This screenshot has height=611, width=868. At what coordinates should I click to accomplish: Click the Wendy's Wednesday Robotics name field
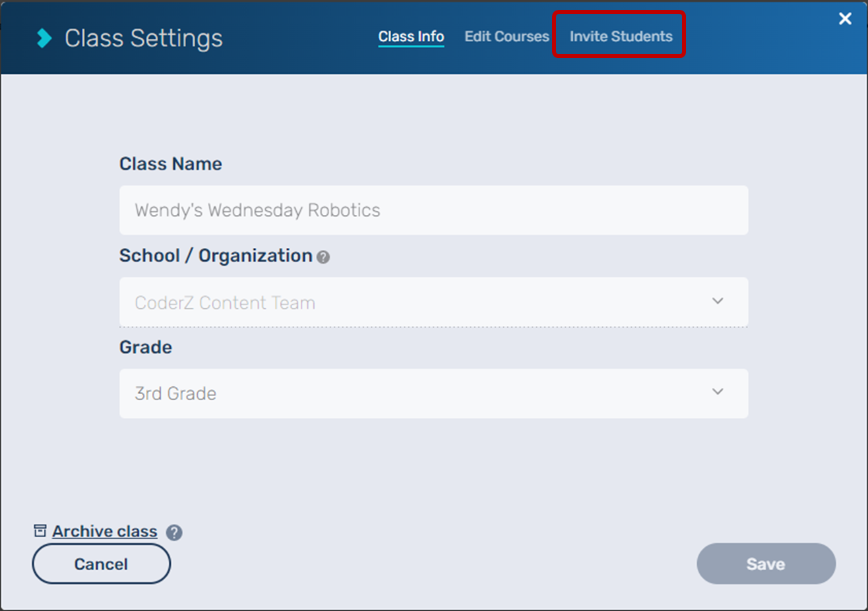point(433,210)
